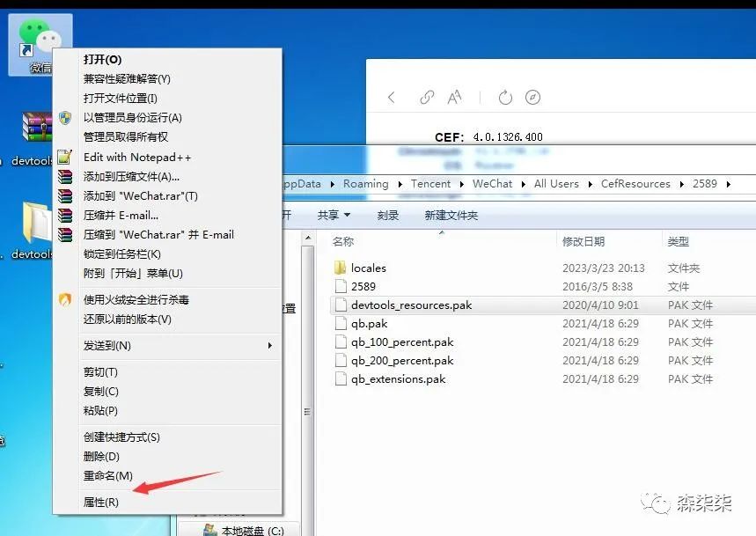
Task: Click the link icon in the top toolbar
Action: coord(429,99)
